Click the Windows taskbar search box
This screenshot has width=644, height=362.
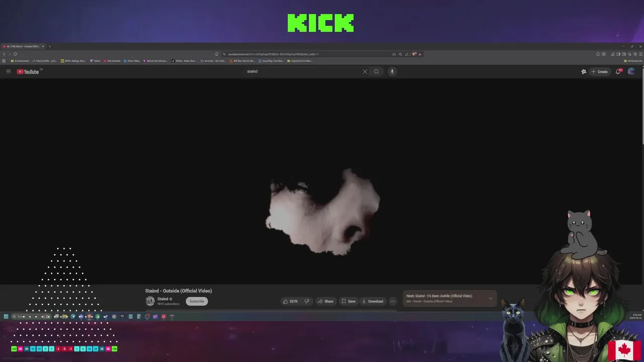31,316
